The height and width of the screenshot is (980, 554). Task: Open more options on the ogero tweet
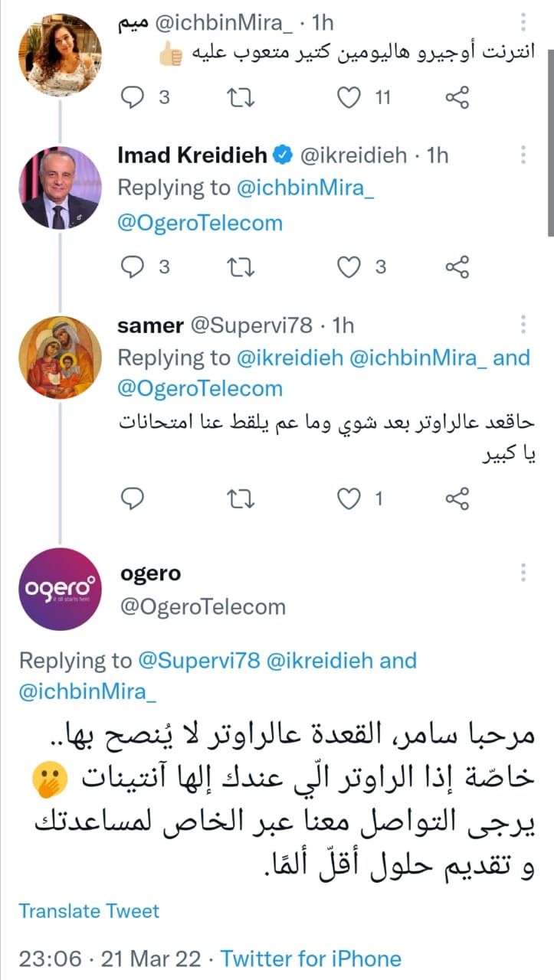click(x=524, y=573)
